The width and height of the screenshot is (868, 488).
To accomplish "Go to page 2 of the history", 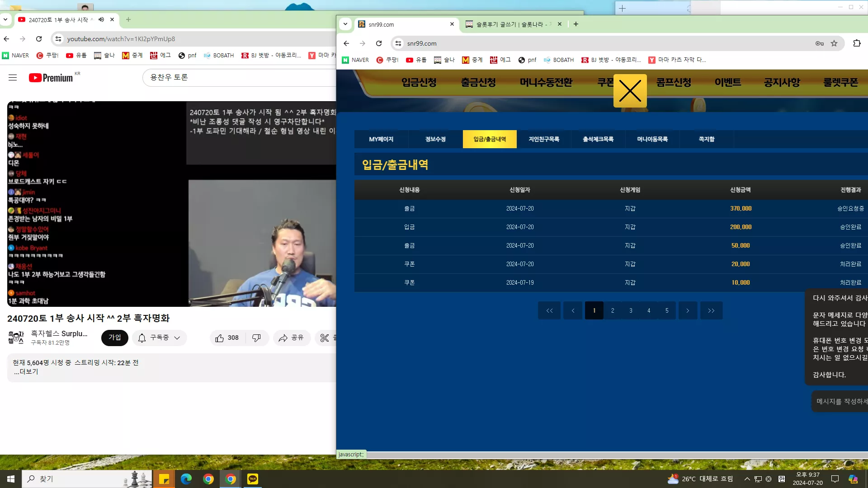I will tap(613, 310).
